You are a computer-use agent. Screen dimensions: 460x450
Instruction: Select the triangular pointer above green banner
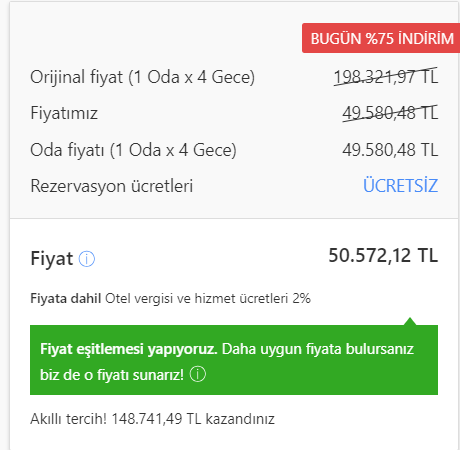[x=410, y=321]
